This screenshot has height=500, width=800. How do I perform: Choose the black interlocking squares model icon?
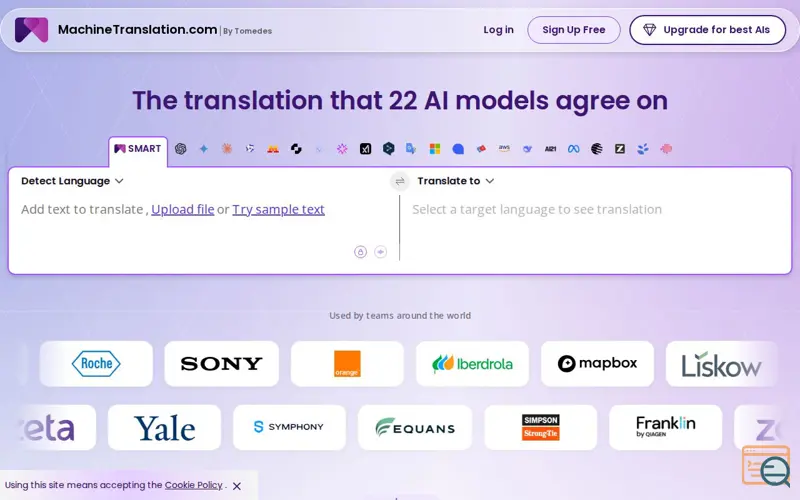click(x=296, y=149)
